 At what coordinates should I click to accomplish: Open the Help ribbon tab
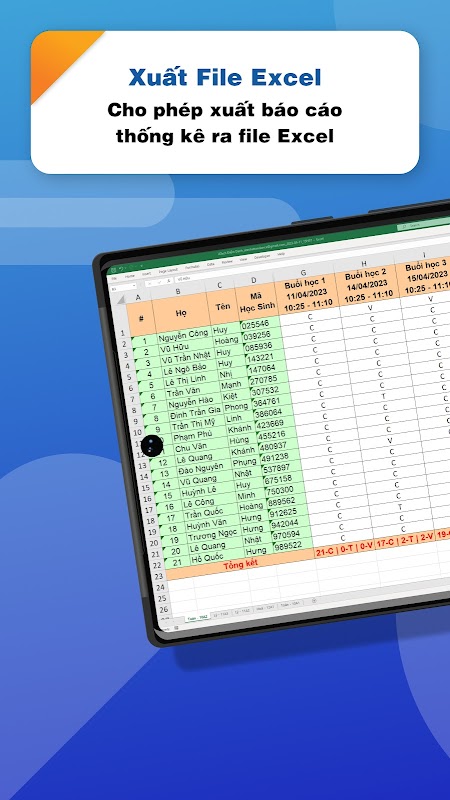281,254
